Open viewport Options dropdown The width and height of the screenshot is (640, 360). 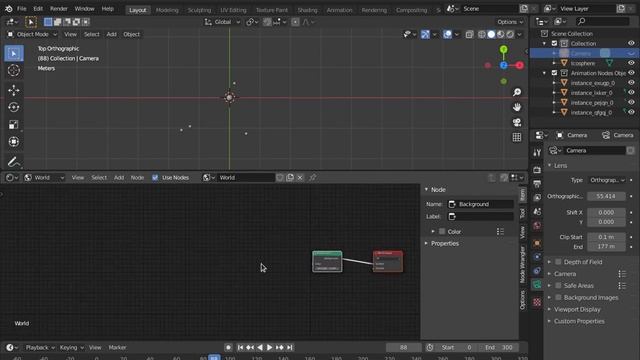[x=510, y=22]
